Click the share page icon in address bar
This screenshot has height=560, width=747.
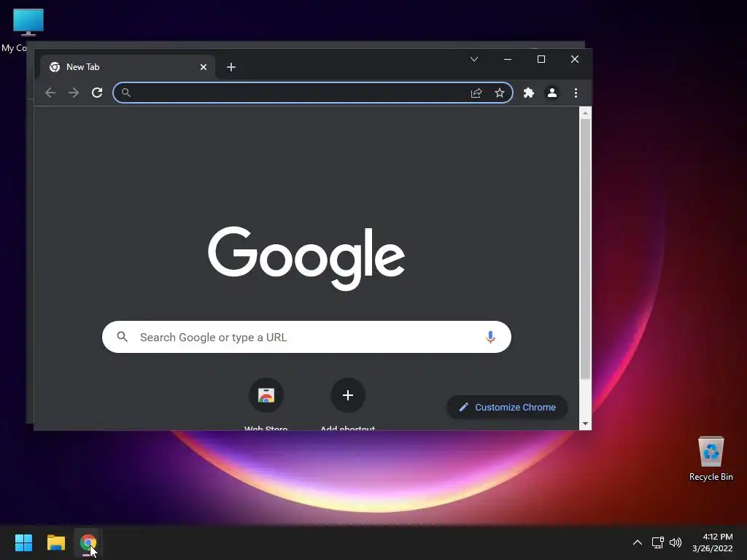tap(476, 93)
